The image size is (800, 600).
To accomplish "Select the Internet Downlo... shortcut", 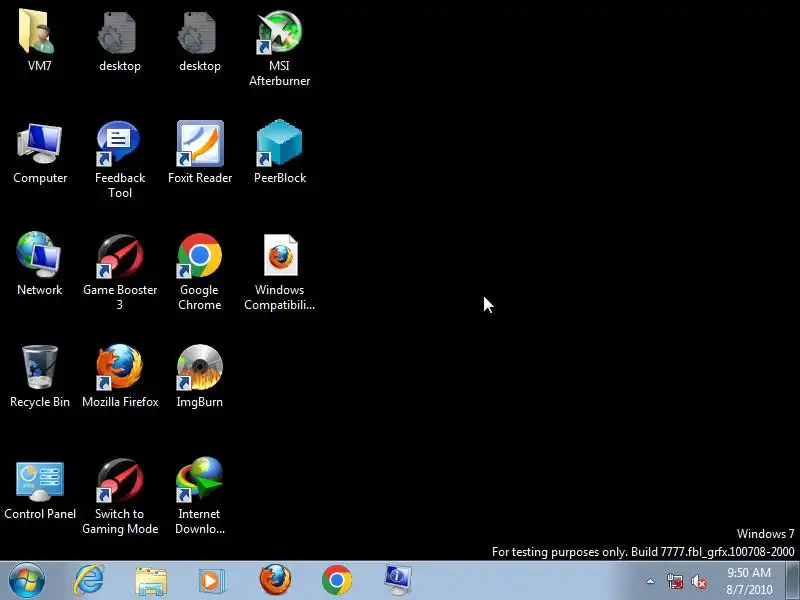I will coord(199,482).
